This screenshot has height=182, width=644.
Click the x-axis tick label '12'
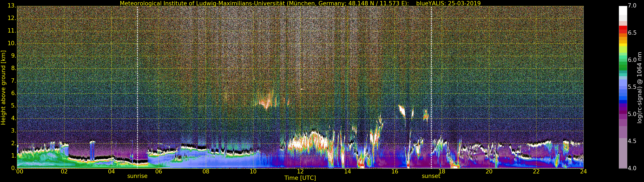point(300,172)
